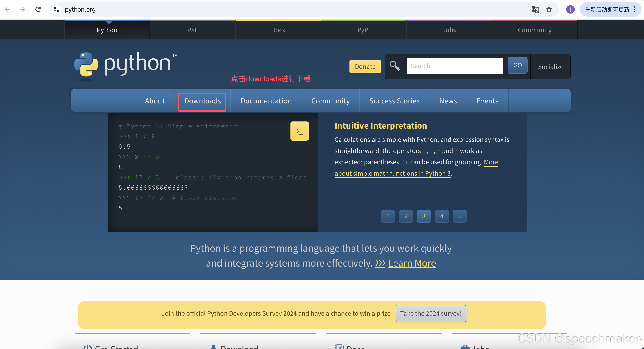Click the browser back arrow

click(7, 9)
